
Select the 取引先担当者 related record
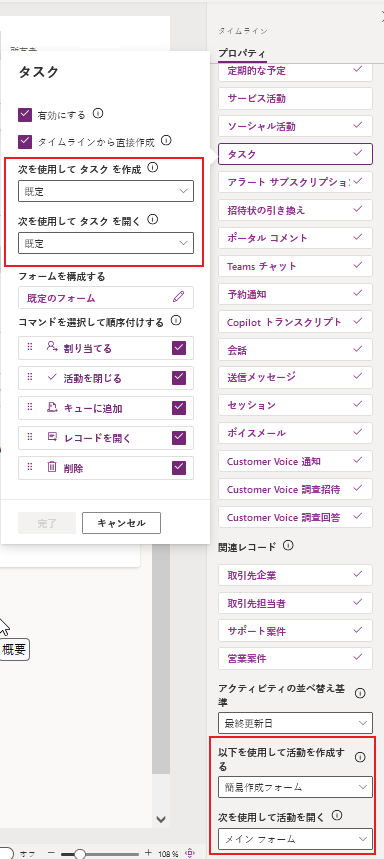(295, 603)
